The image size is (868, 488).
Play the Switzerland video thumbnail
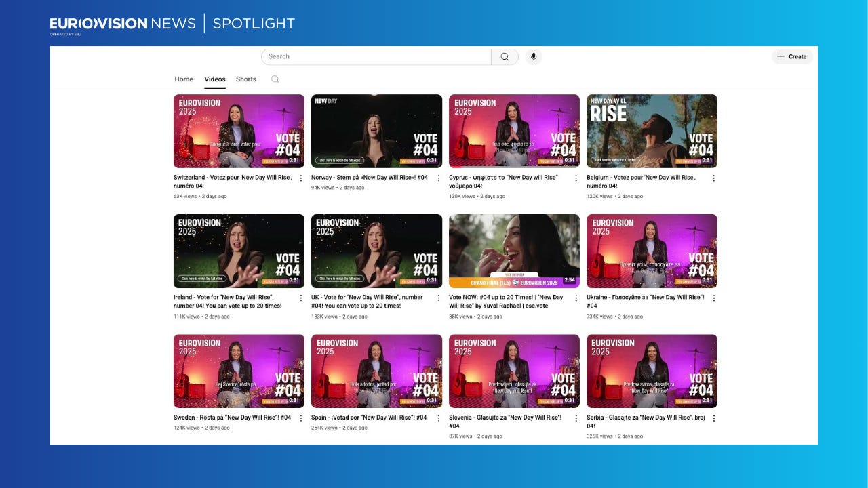(x=239, y=131)
